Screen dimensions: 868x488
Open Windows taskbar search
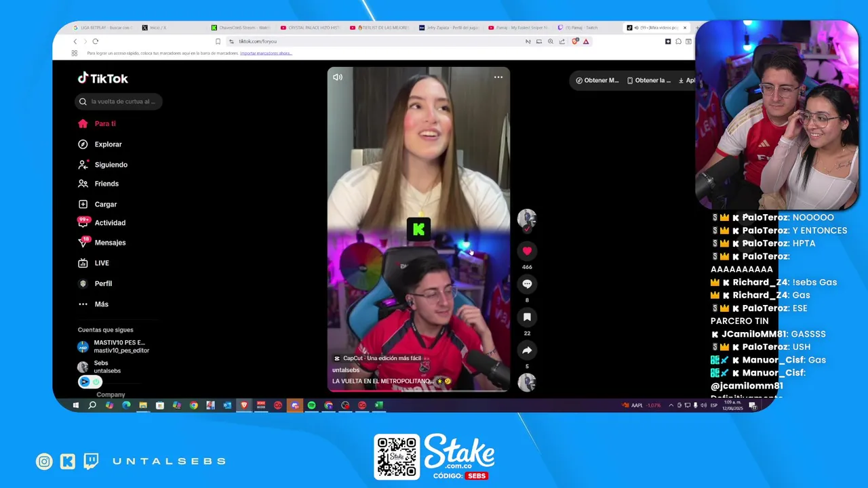92,405
